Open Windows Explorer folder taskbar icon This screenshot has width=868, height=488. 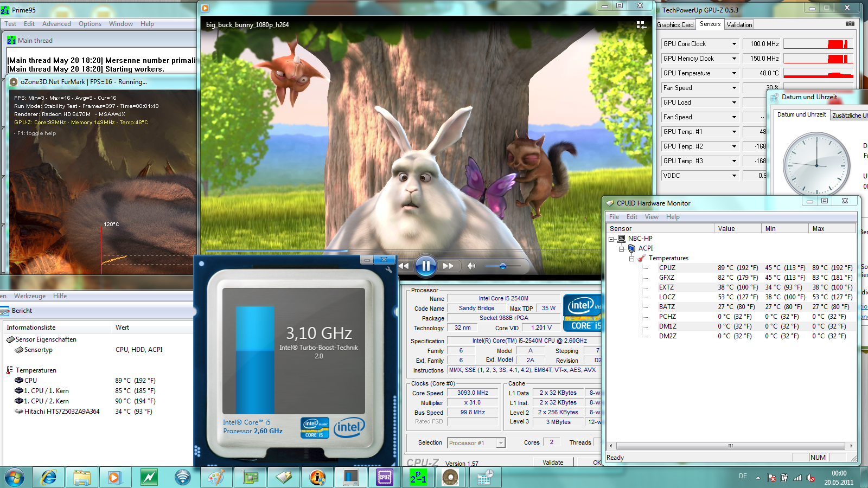pyautogui.click(x=82, y=478)
